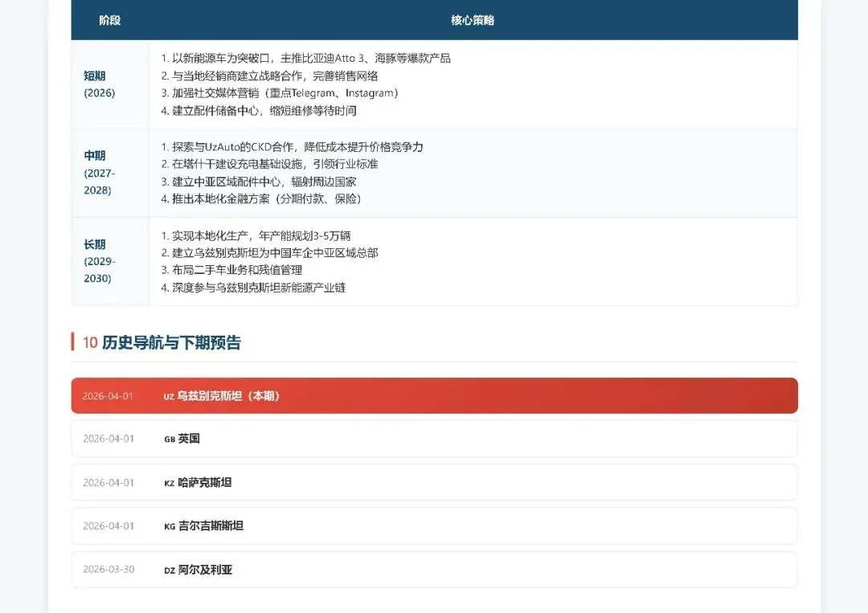Click the line 深度参与乌兹别克斯坦新能源产业链

coord(253,288)
